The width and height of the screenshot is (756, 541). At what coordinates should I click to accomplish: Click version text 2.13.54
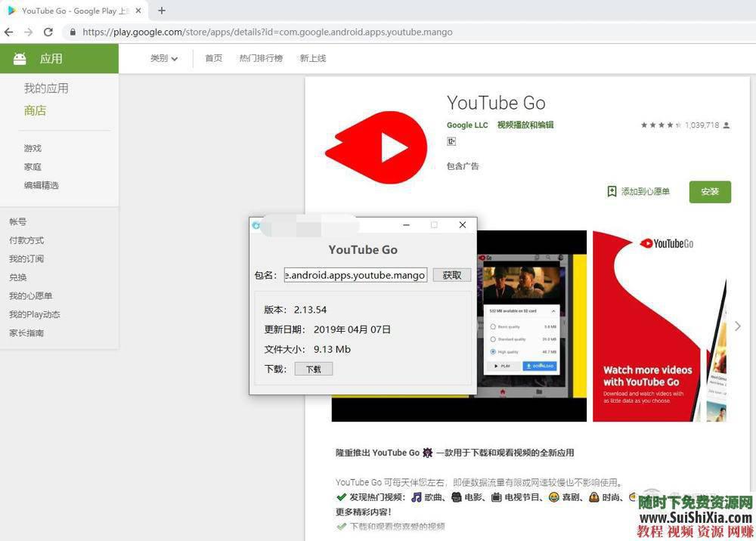(x=311, y=310)
